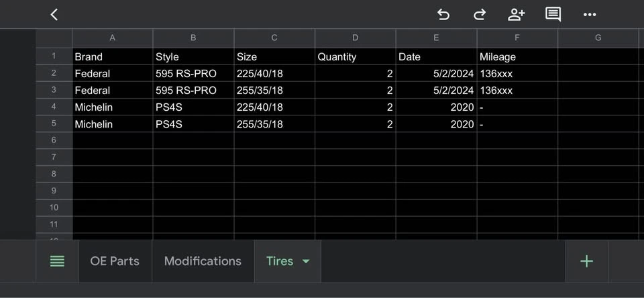Open the three-dot more menu

[x=590, y=15]
